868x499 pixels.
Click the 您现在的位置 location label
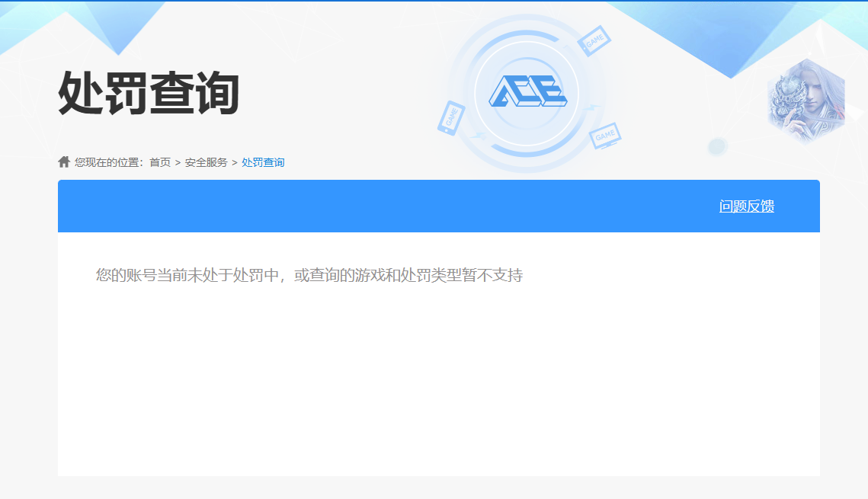point(108,162)
